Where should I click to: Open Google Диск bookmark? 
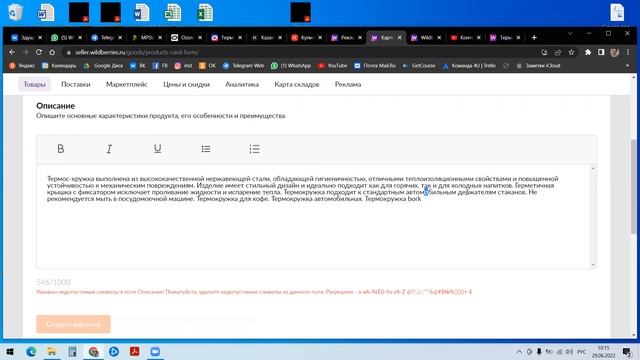point(103,66)
